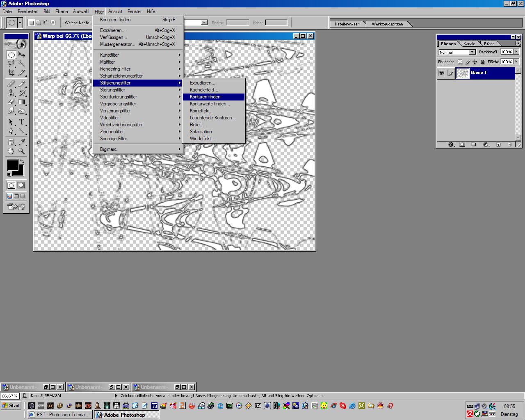The image size is (525, 420).
Task: Choose Konturen finden in the submenu
Action: [x=205, y=97]
